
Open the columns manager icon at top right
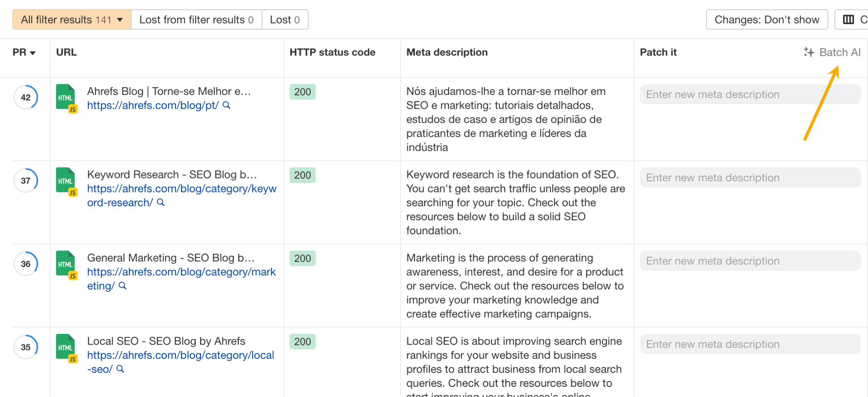tap(849, 19)
